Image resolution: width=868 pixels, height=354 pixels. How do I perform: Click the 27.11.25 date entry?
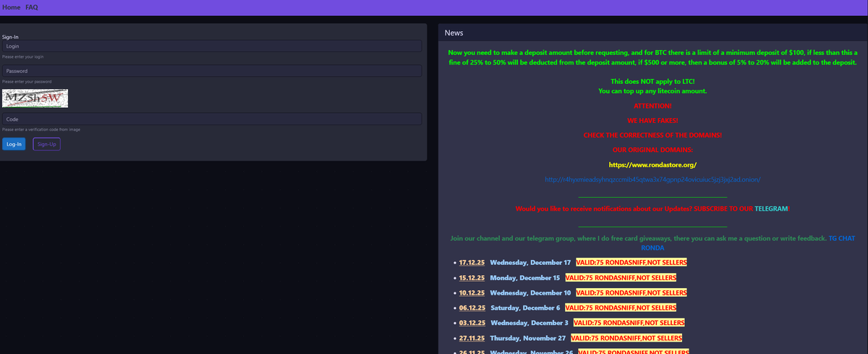tap(472, 338)
